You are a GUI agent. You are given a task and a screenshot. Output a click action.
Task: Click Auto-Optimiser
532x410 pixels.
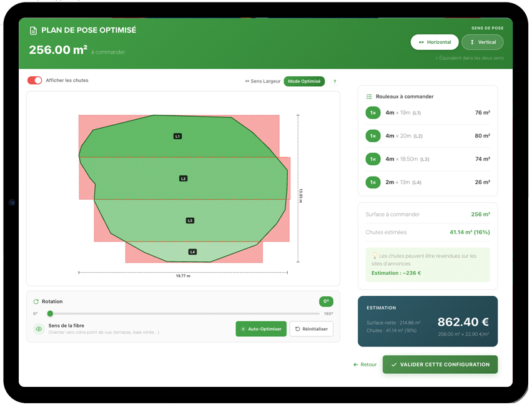(261, 329)
